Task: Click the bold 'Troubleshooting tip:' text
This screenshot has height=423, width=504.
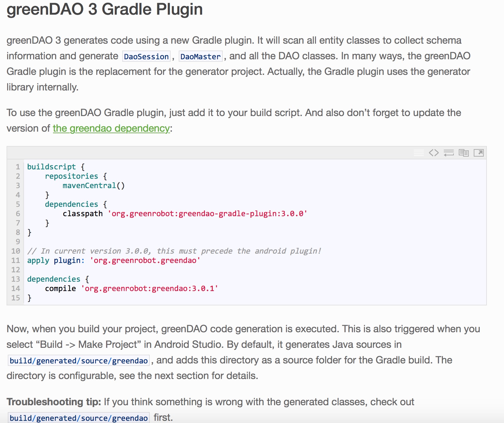Action: [x=54, y=402]
